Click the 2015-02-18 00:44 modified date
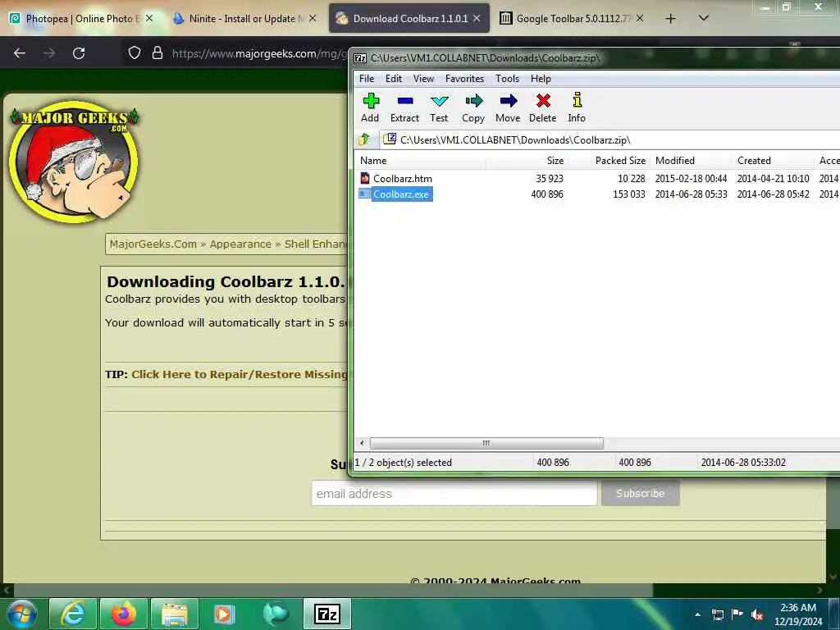This screenshot has width=840, height=630. coord(691,178)
